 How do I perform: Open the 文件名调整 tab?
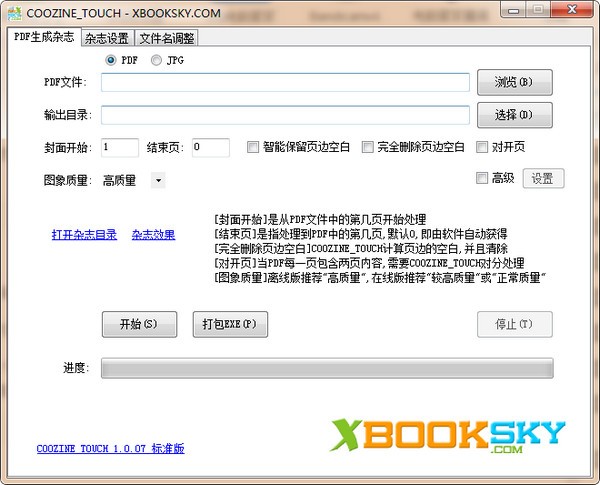click(166, 38)
